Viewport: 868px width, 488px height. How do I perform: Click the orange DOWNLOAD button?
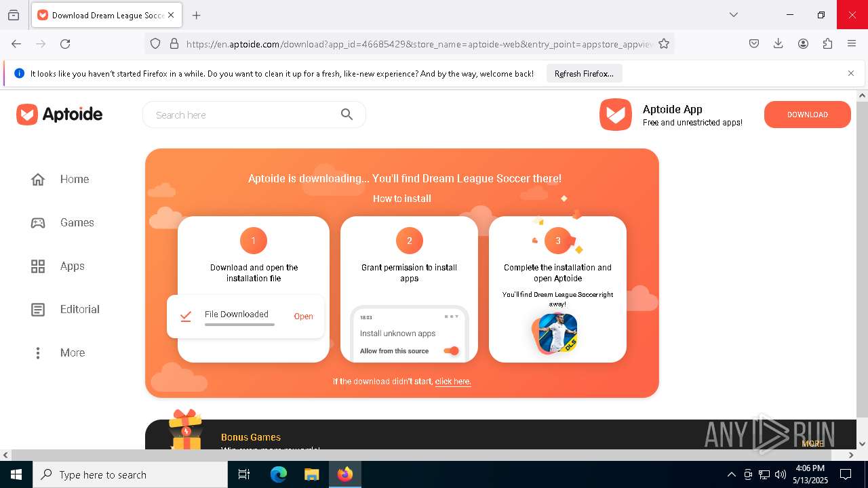click(807, 115)
